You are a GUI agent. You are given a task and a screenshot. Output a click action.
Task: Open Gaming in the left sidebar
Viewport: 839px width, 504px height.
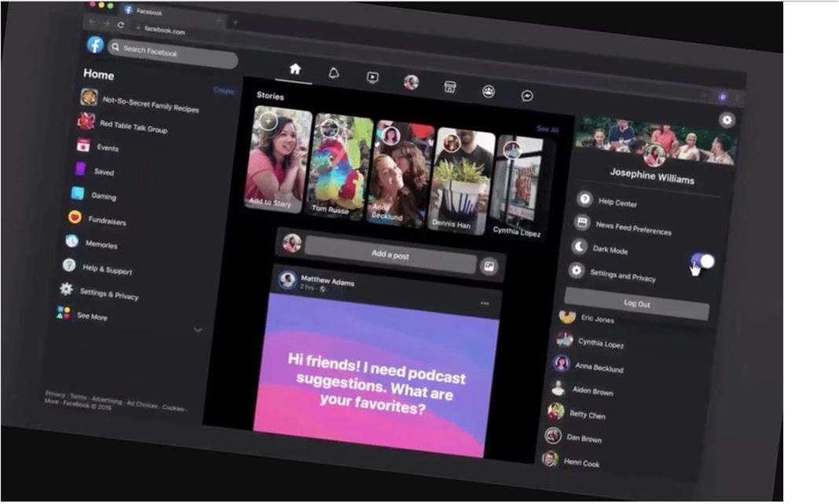(103, 195)
